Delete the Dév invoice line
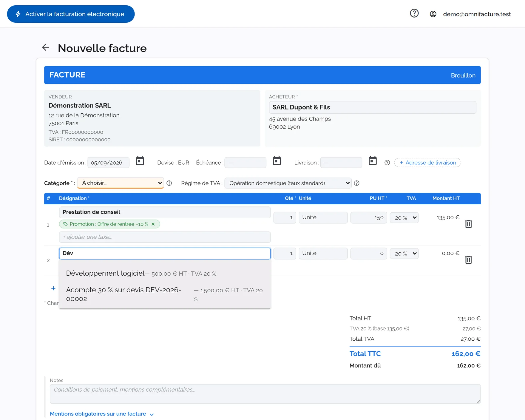Image resolution: width=525 pixels, height=420 pixels. 468,260
